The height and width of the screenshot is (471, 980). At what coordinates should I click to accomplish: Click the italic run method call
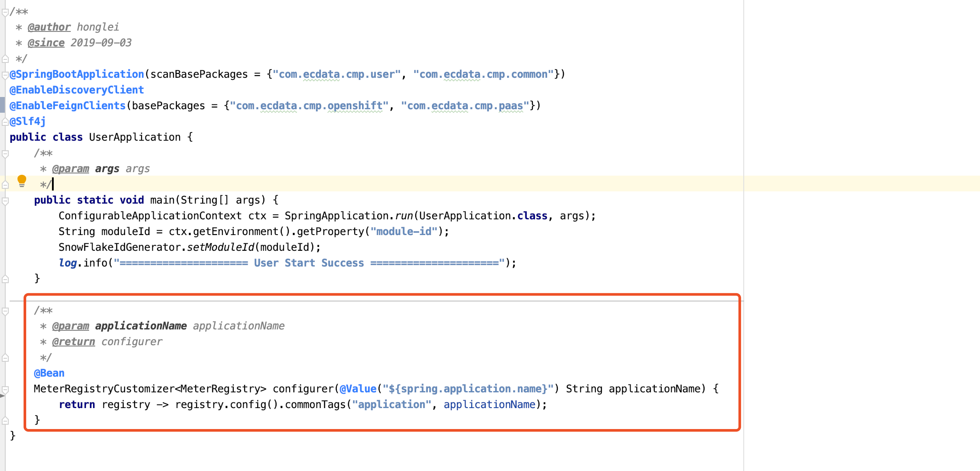(404, 216)
